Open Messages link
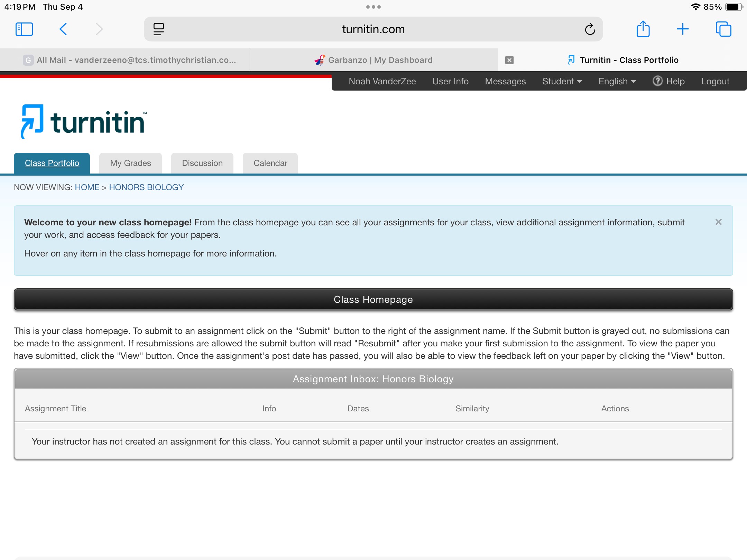 coord(505,81)
